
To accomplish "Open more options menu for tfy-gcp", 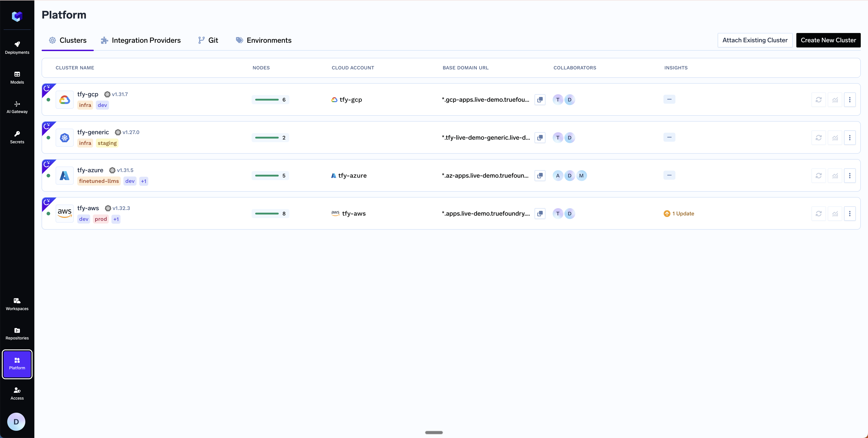I will tap(849, 100).
